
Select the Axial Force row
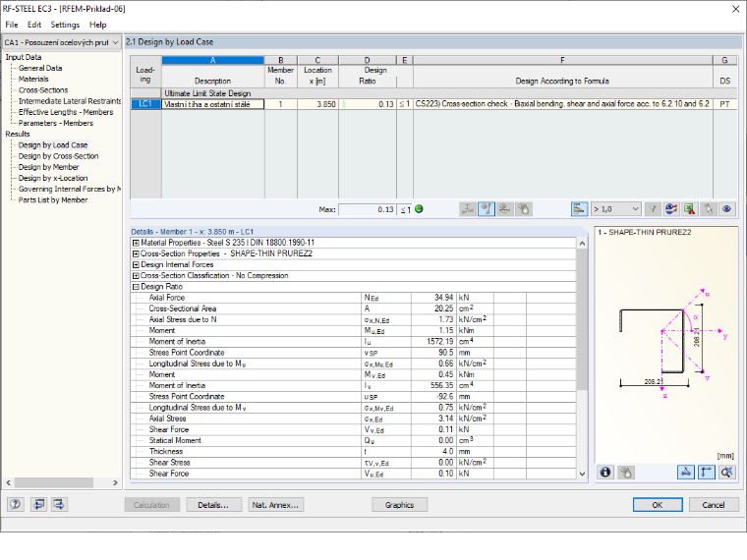353,298
